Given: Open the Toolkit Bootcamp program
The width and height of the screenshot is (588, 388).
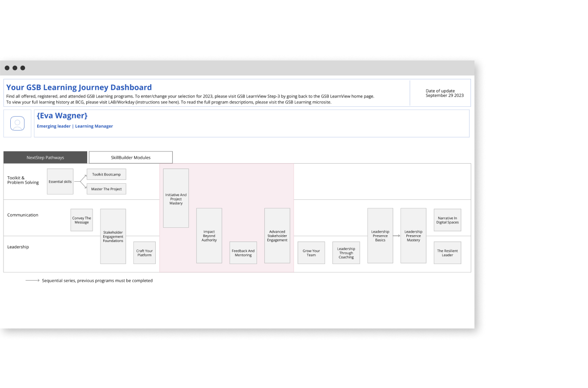Looking at the screenshot, I should [106, 174].
